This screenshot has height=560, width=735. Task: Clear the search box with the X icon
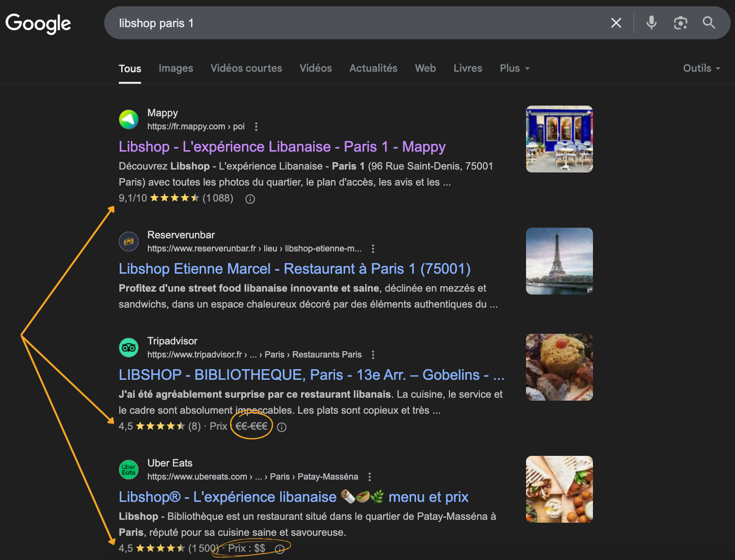pos(616,23)
